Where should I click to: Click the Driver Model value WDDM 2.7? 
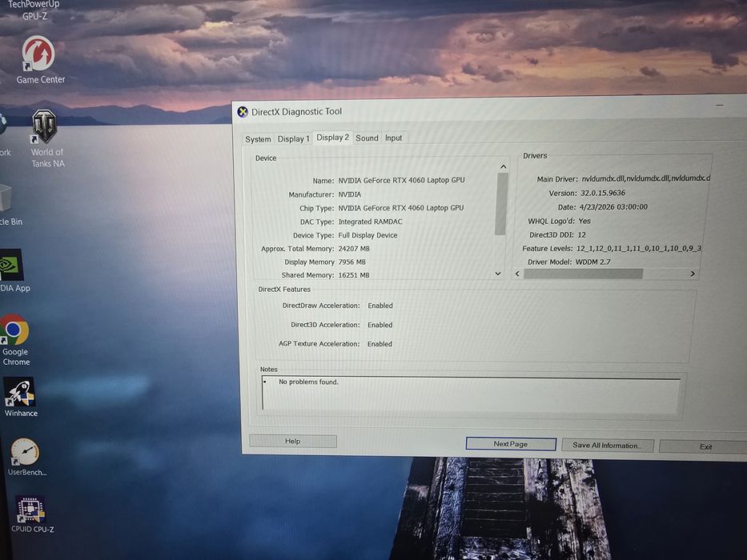593,262
